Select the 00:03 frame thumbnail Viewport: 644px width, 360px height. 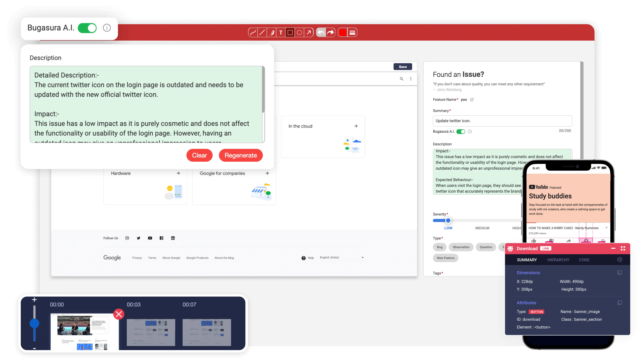click(151, 332)
